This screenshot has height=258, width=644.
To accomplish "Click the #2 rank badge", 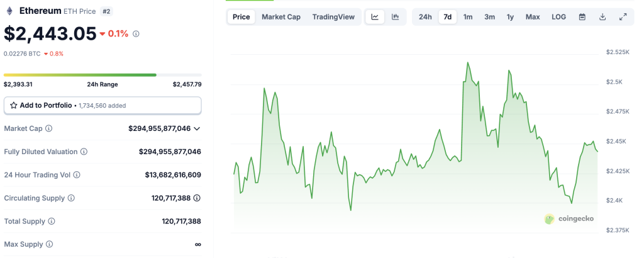I will pyautogui.click(x=106, y=11).
